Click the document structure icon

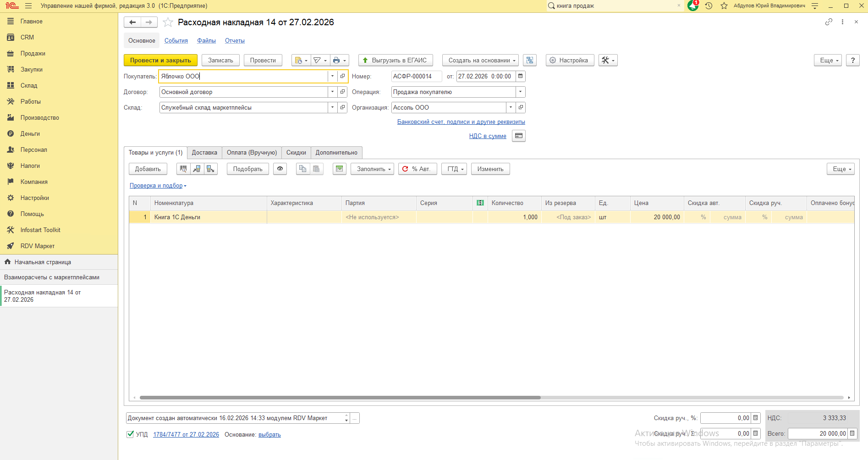pos(530,60)
